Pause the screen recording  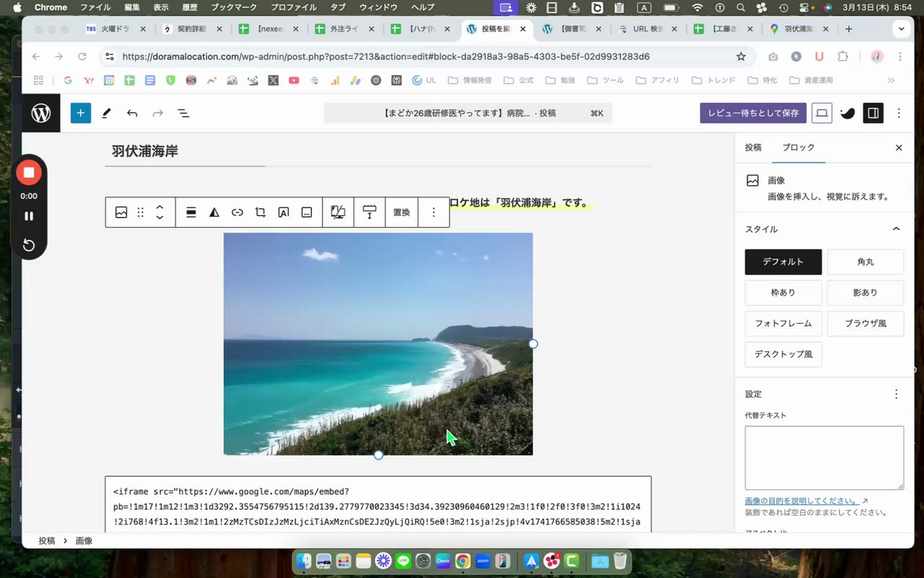coord(29,216)
